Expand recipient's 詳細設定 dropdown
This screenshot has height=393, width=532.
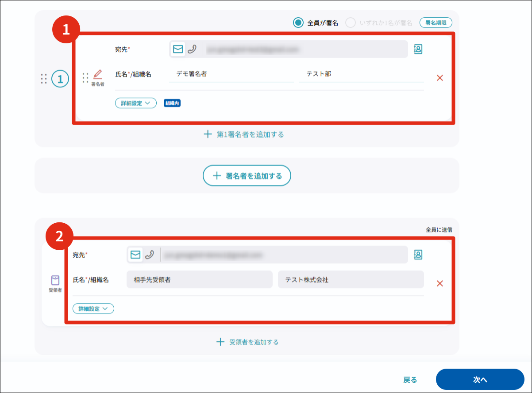[x=93, y=309]
